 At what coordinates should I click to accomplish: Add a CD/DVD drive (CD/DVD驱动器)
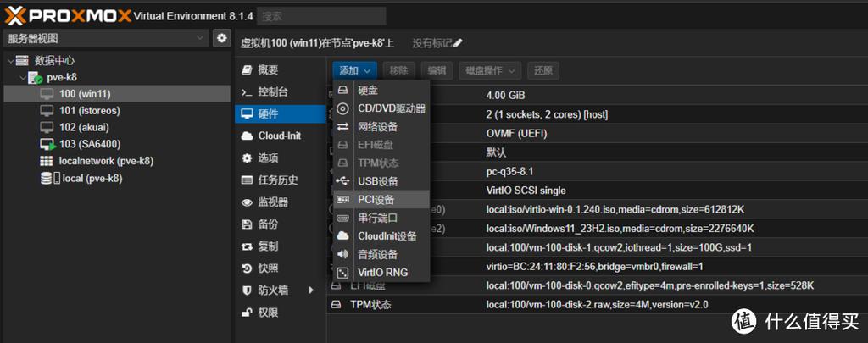pyautogui.click(x=381, y=108)
